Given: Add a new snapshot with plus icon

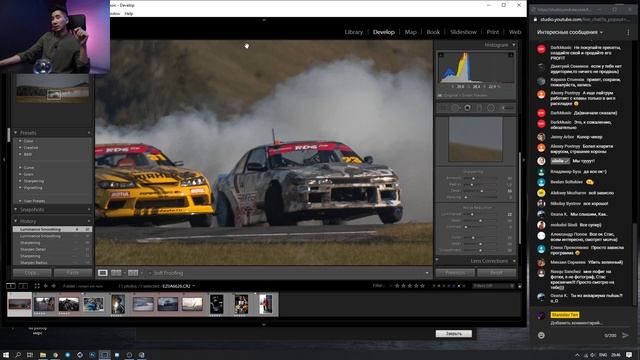Looking at the screenshot, I should (x=89, y=209).
